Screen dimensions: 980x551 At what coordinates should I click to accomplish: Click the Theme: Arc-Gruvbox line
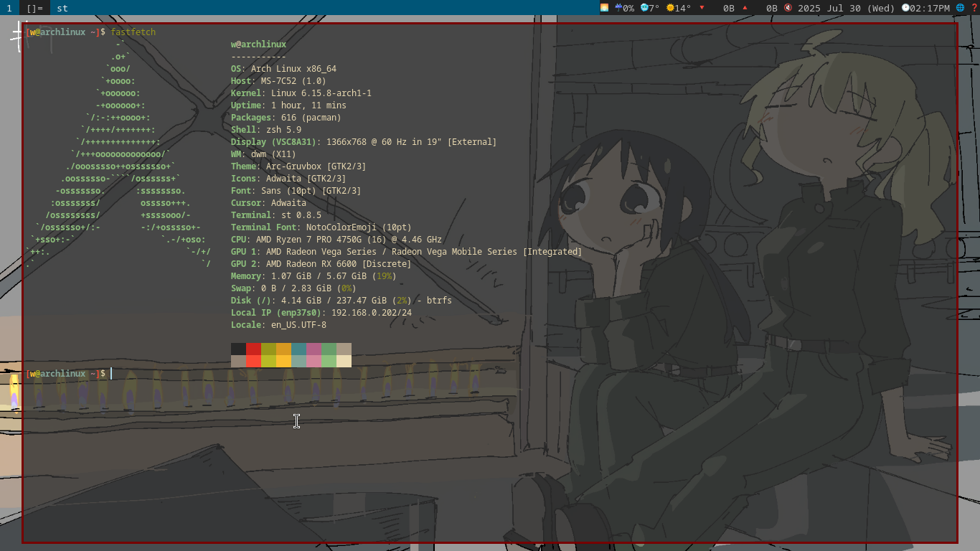tap(298, 166)
